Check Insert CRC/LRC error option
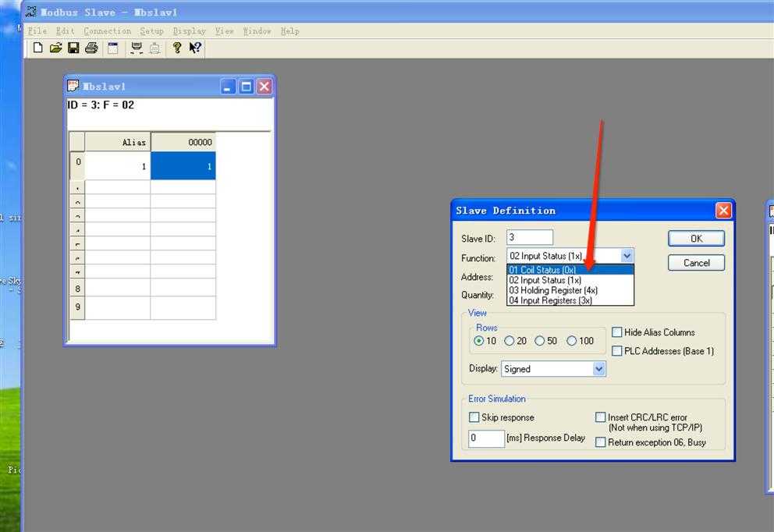The height and width of the screenshot is (532, 774). tap(600, 417)
